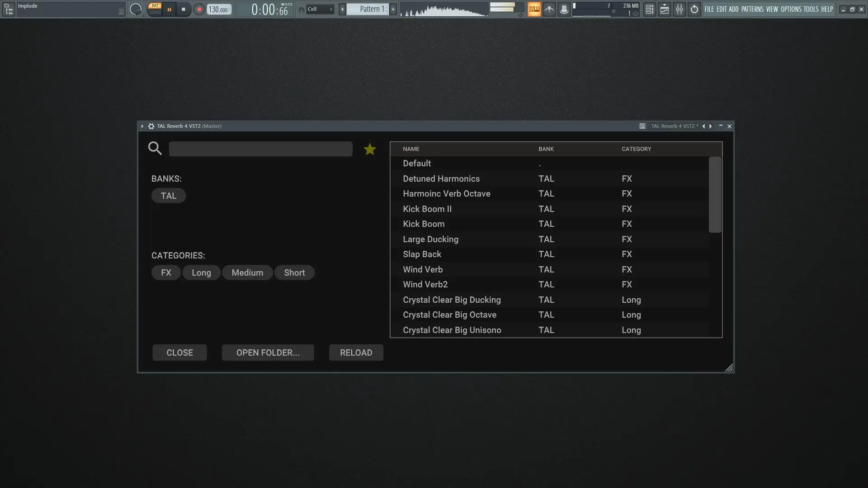Click the RELOAD button
868x488 pixels.
click(356, 352)
